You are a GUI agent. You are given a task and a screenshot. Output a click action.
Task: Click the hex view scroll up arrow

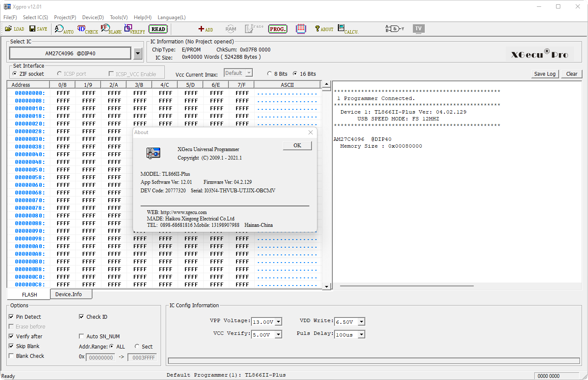tap(326, 84)
